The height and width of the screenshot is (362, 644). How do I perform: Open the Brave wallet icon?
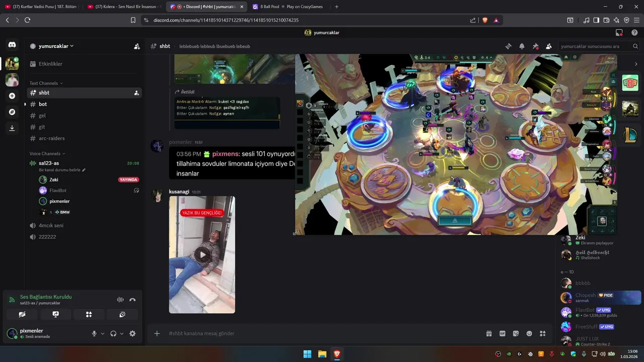click(606, 20)
